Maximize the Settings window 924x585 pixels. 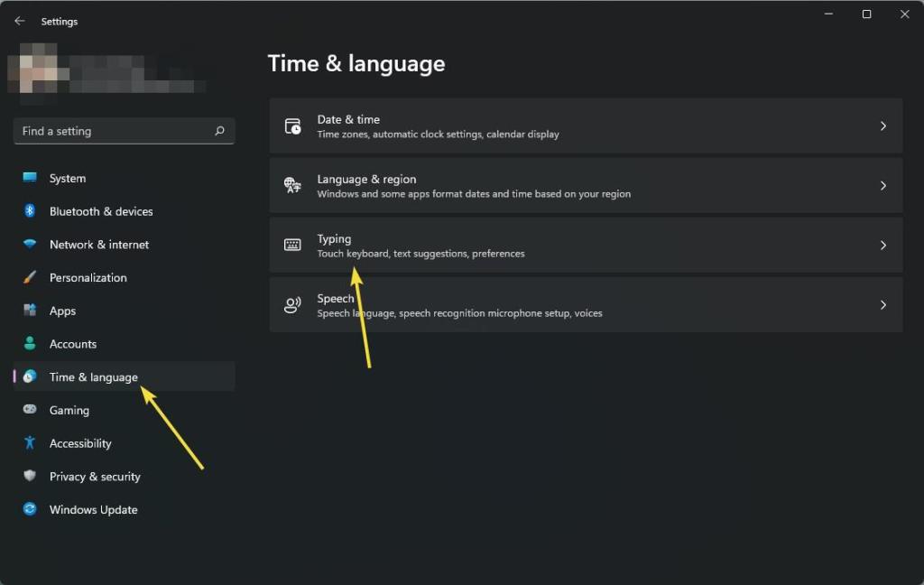tap(866, 14)
